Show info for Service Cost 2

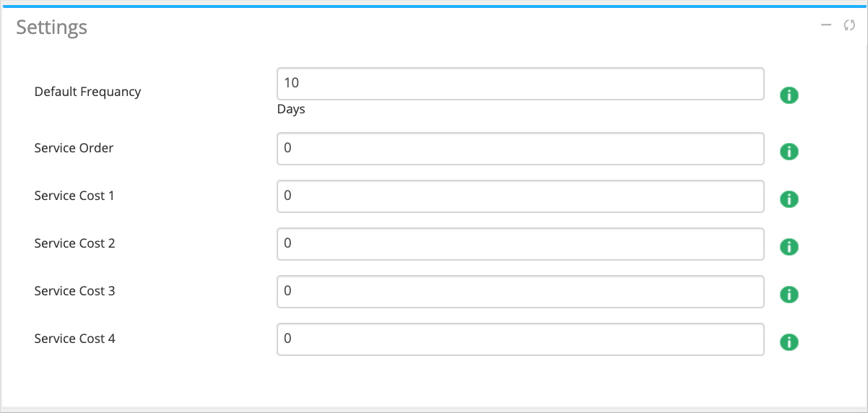(x=789, y=247)
